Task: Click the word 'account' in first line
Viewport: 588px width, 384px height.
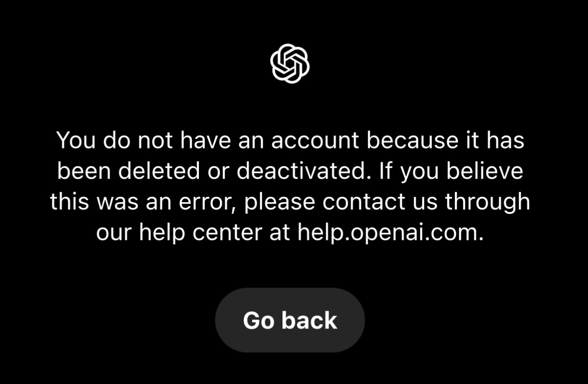Action: click(315, 141)
